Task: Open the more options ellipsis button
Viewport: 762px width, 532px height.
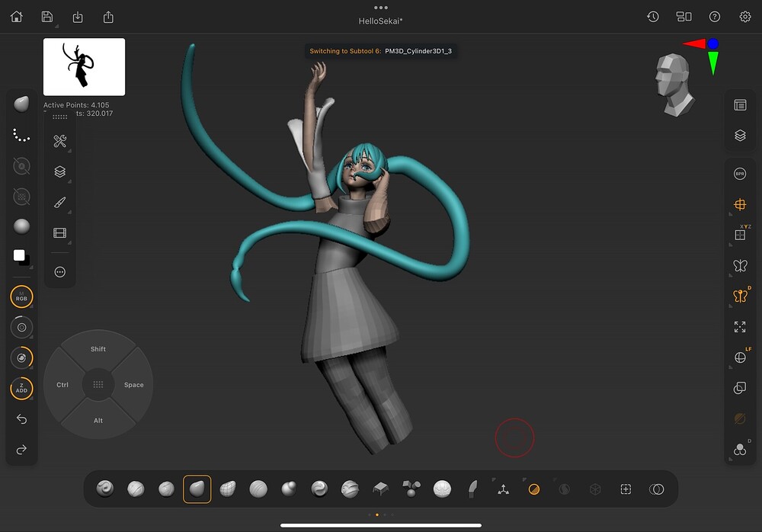Action: click(x=59, y=272)
